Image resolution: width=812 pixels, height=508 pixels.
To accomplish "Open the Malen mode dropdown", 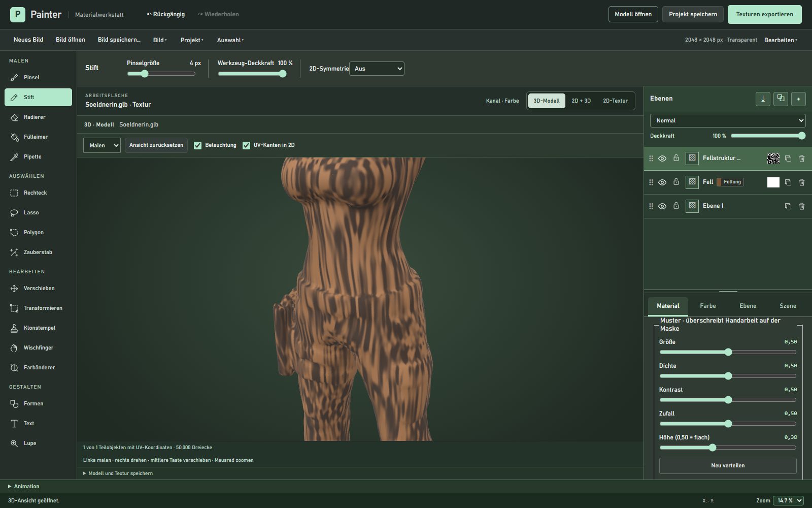I will (102, 145).
